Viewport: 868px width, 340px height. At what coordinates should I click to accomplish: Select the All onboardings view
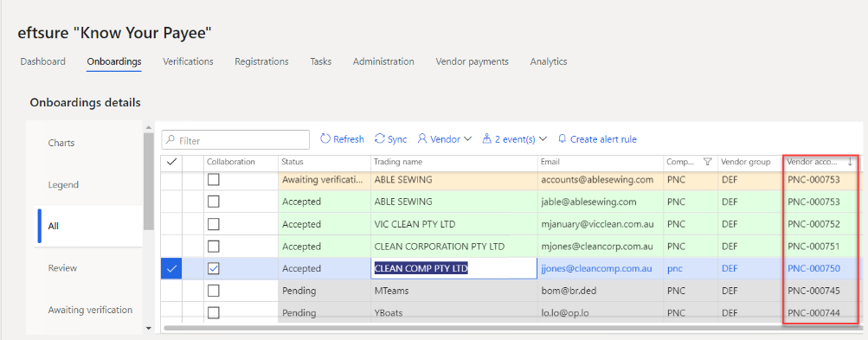click(x=88, y=226)
